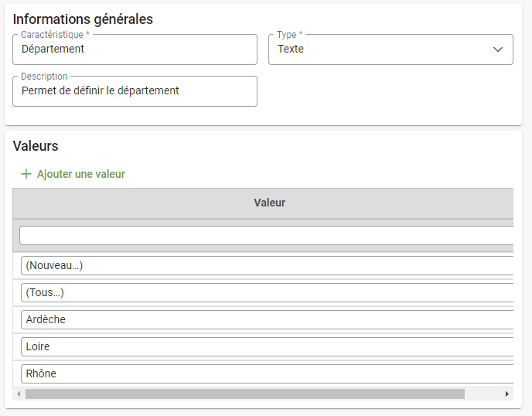Select the (Tous…) value row
The width and height of the screenshot is (532, 416).
point(267,292)
